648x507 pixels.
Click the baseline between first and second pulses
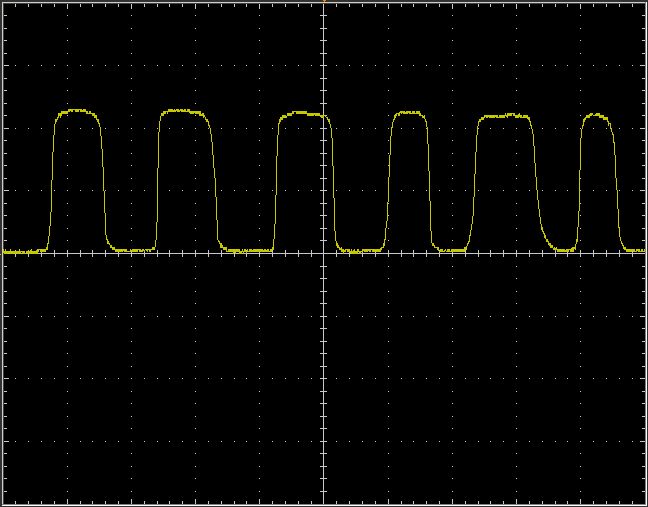[130, 250]
